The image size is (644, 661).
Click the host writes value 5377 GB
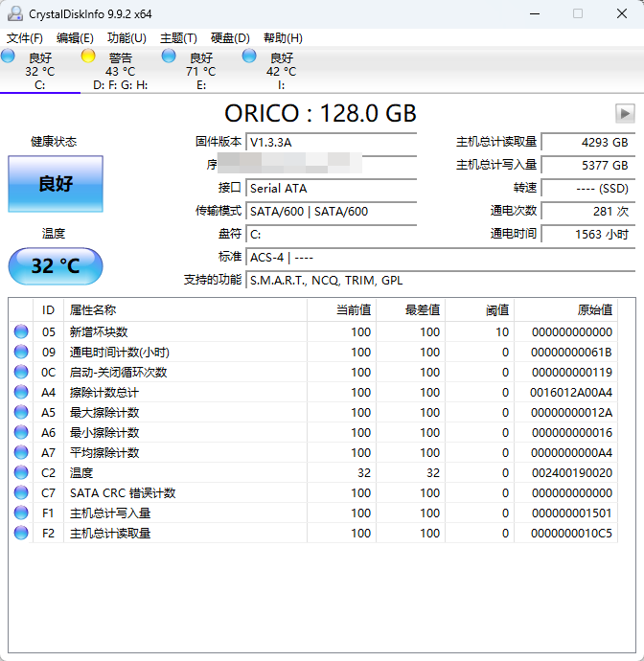click(x=588, y=165)
